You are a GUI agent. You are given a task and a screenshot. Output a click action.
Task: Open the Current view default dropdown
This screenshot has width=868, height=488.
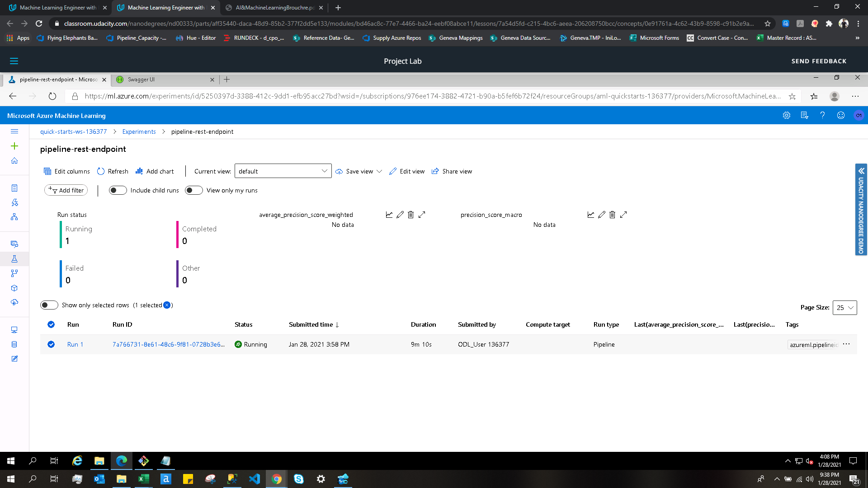pyautogui.click(x=283, y=171)
